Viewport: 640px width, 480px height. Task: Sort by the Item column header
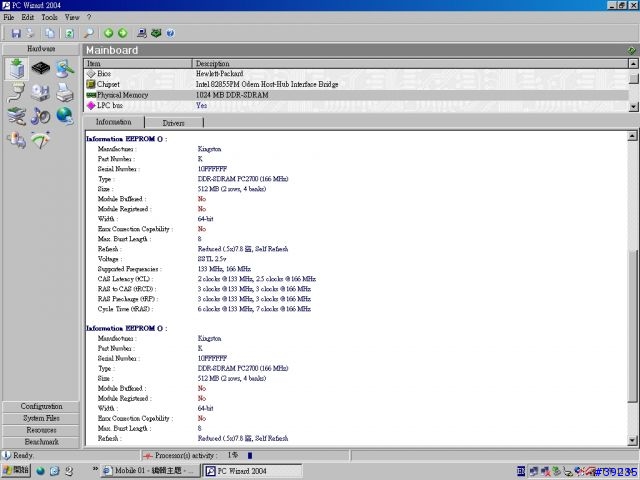click(138, 64)
